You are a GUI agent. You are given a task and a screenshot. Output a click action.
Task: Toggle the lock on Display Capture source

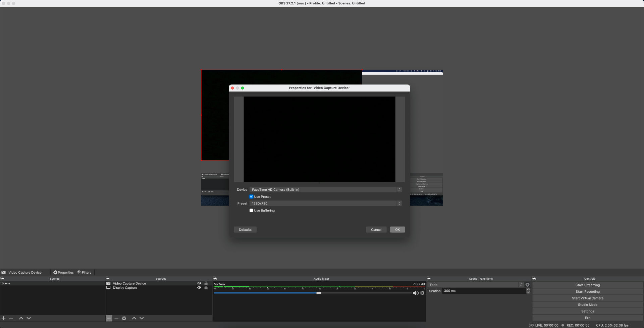[206, 288]
